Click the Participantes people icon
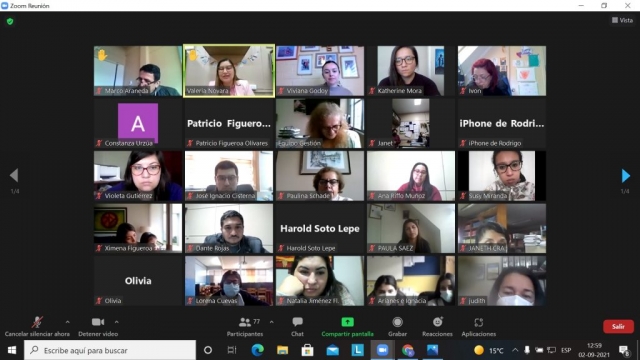This screenshot has width=640, height=360. click(x=245, y=322)
